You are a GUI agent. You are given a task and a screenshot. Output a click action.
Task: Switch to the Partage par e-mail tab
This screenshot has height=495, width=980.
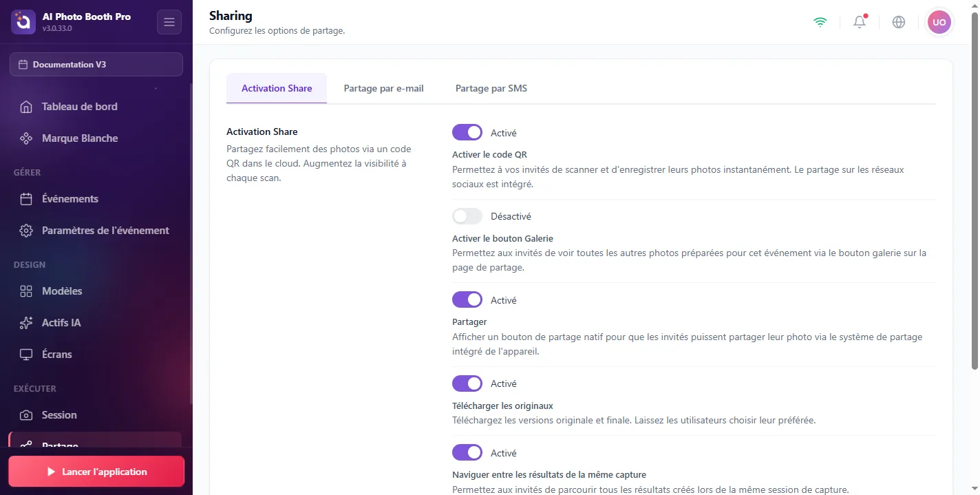tap(383, 88)
